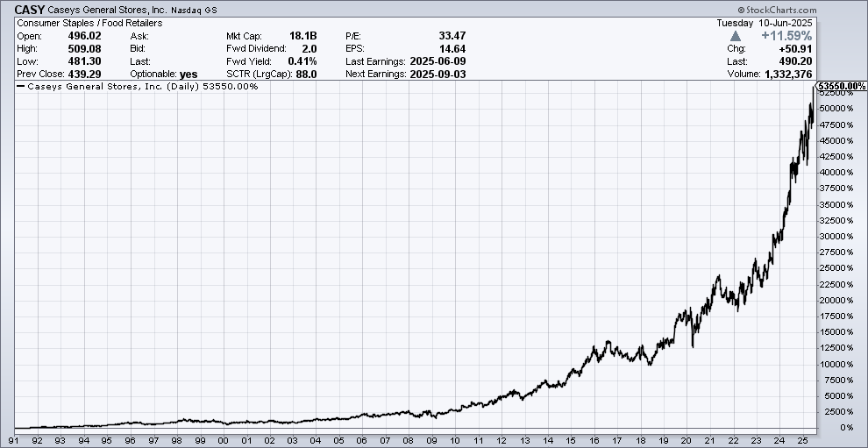868x448 pixels.
Task: Click the Open value 496.02
Action: [x=84, y=36]
